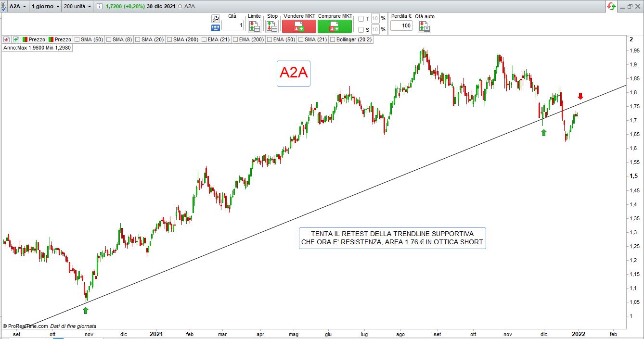Expand the 1 giorno timeframe dropdown
This screenshot has height=339, width=644.
point(45,6)
